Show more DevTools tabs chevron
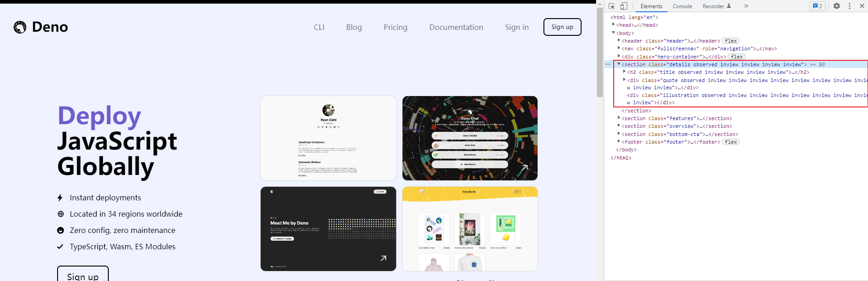 tap(746, 6)
